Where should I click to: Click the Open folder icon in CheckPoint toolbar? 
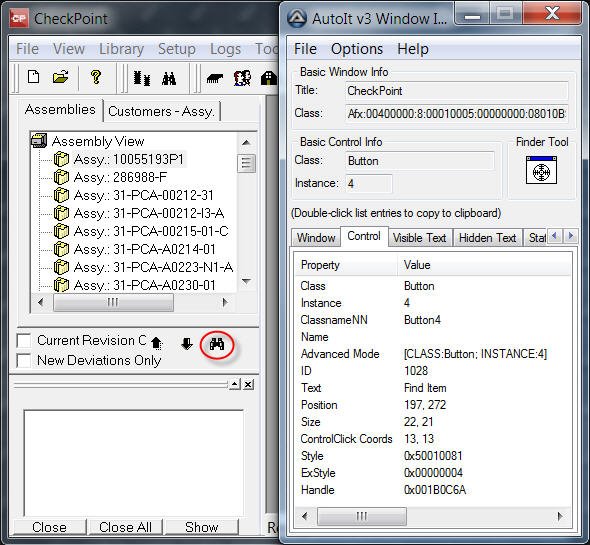pos(60,77)
